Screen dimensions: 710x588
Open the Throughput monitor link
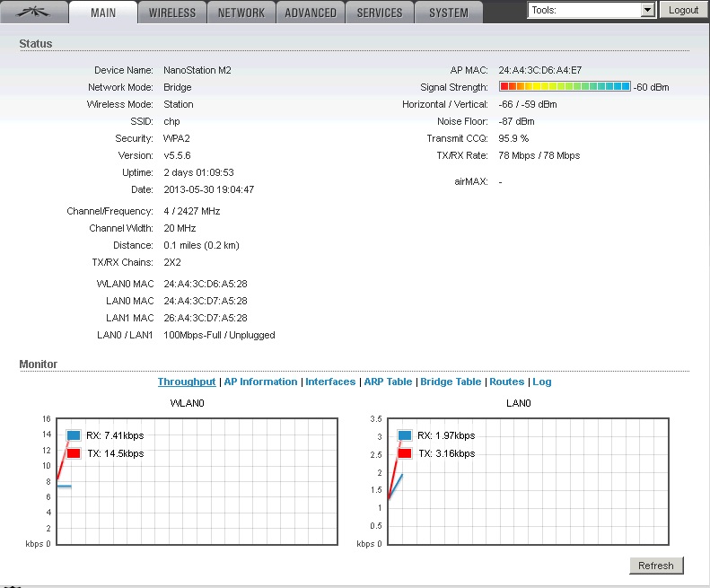click(187, 382)
